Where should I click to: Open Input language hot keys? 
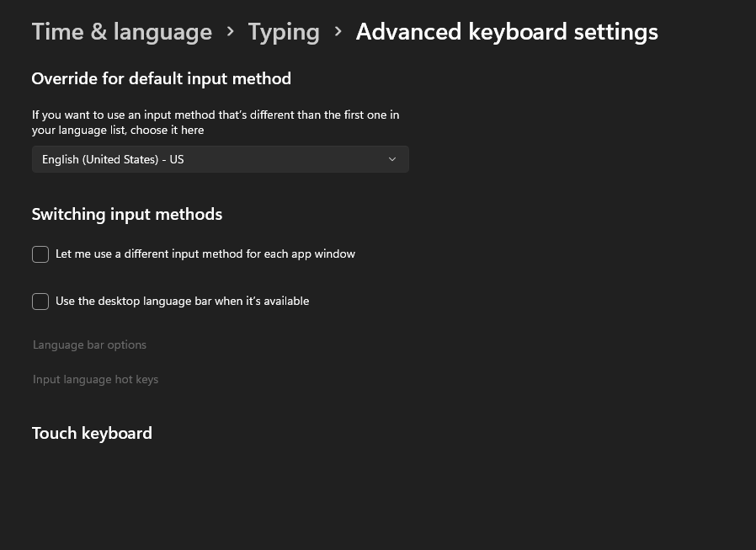[95, 379]
